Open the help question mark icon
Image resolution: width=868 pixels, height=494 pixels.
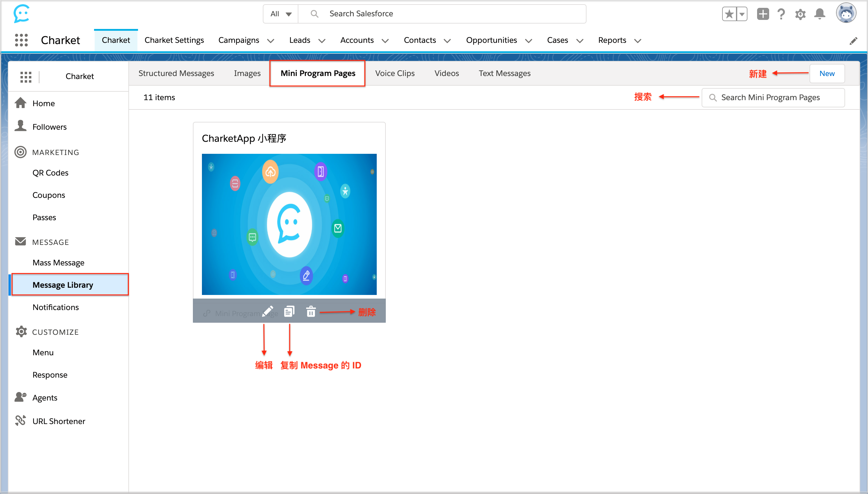click(781, 14)
